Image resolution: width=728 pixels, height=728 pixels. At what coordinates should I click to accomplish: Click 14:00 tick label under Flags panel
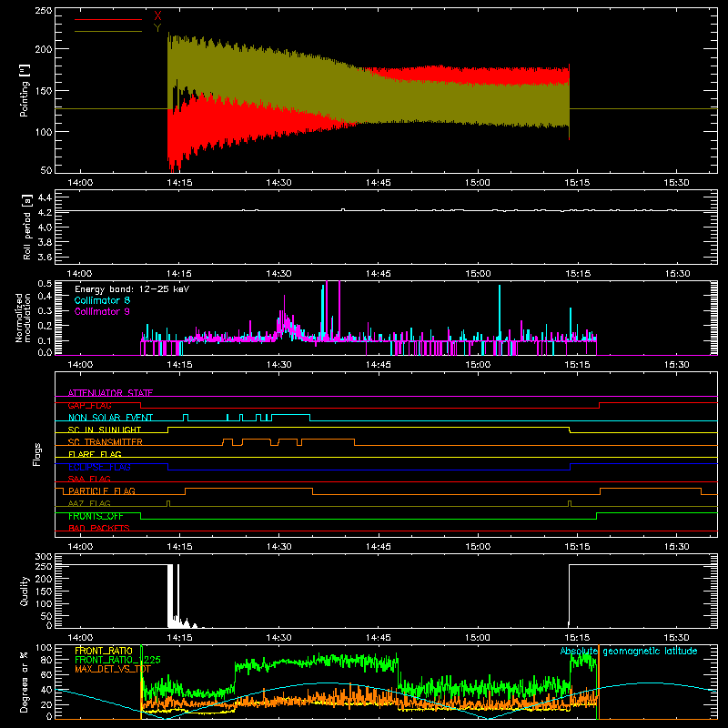[x=80, y=547]
